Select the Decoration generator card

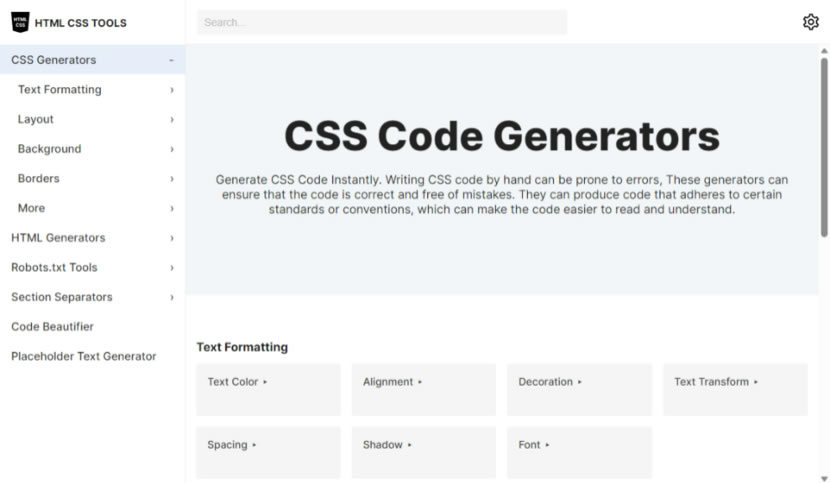pyautogui.click(x=579, y=389)
